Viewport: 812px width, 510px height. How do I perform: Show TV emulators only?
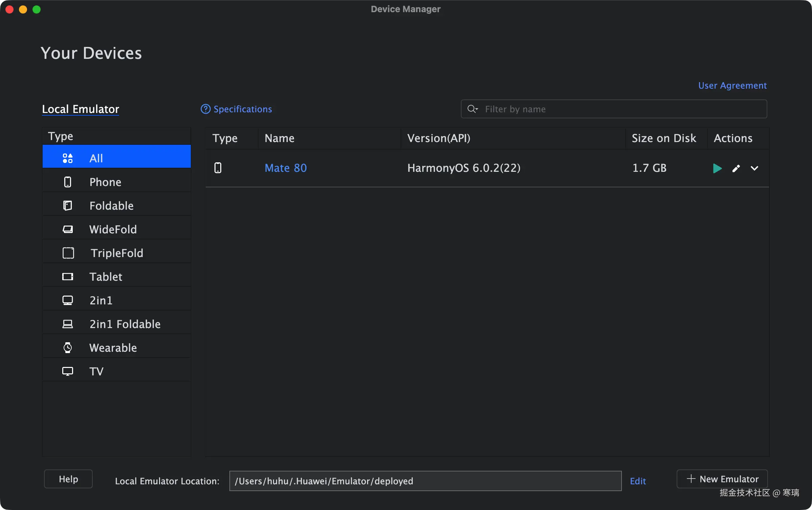point(96,371)
